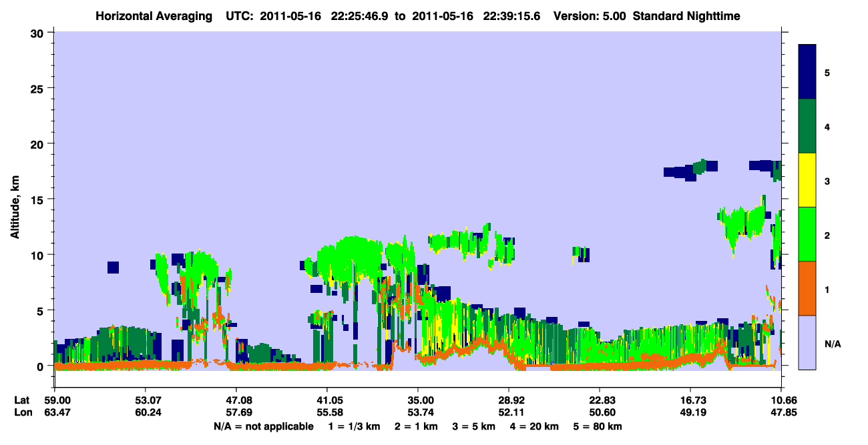Click the yellow level 3 legend swatch
The image size is (868, 445).
pos(807,180)
